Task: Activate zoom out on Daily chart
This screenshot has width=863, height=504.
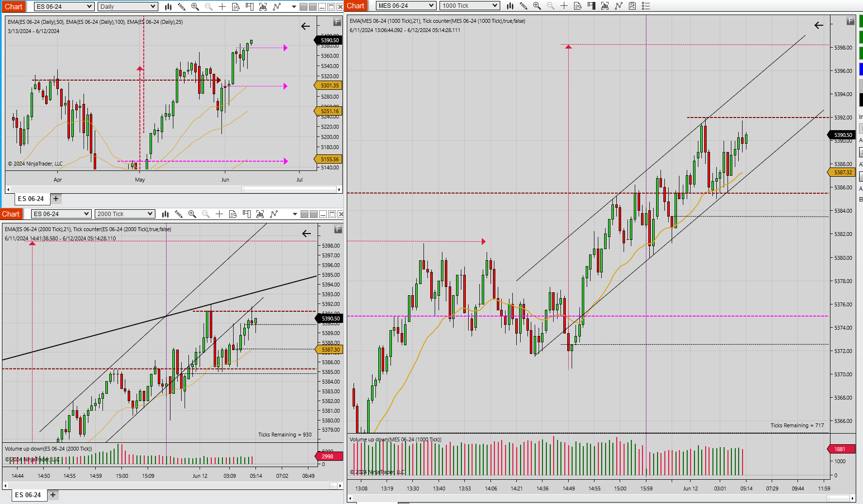Action: (208, 6)
